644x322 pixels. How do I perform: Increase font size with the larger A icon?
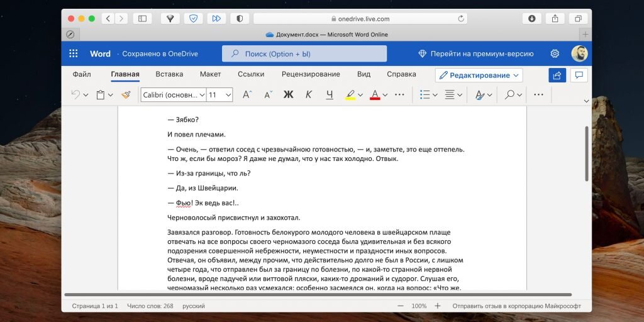247,95
